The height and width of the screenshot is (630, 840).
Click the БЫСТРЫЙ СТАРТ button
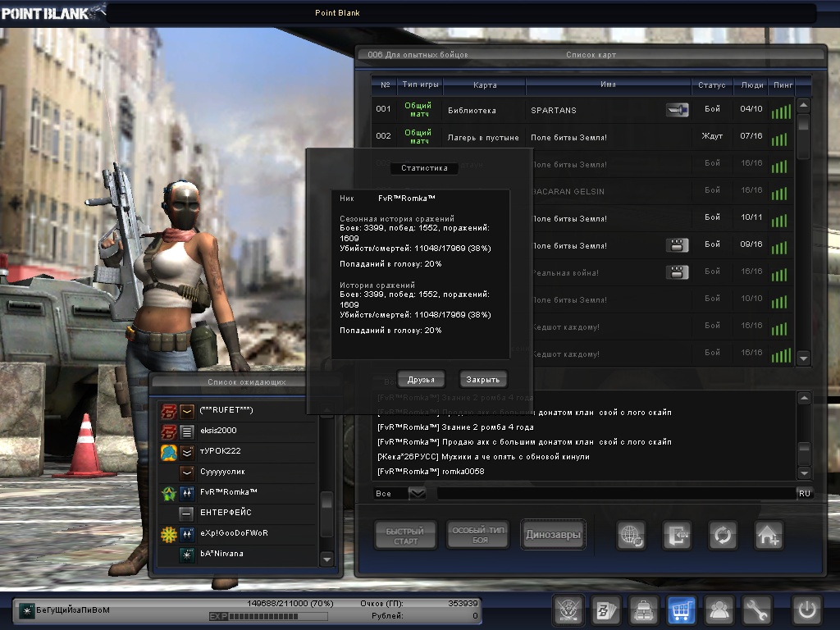coord(405,535)
